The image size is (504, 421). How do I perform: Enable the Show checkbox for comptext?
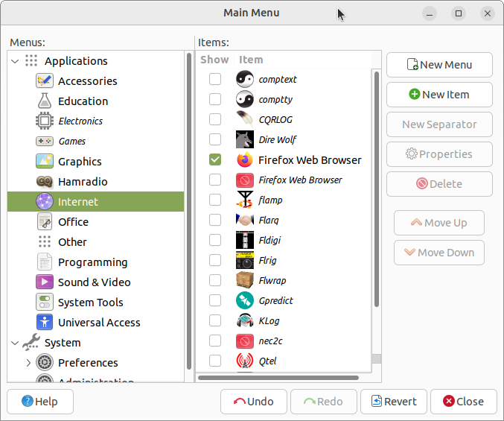[x=215, y=79]
